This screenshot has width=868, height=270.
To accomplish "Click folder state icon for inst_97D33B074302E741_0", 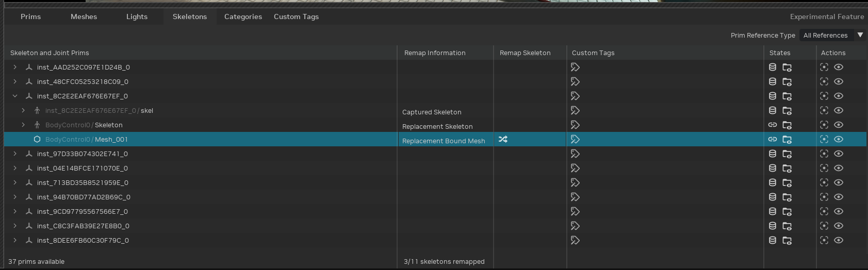I will point(787,154).
